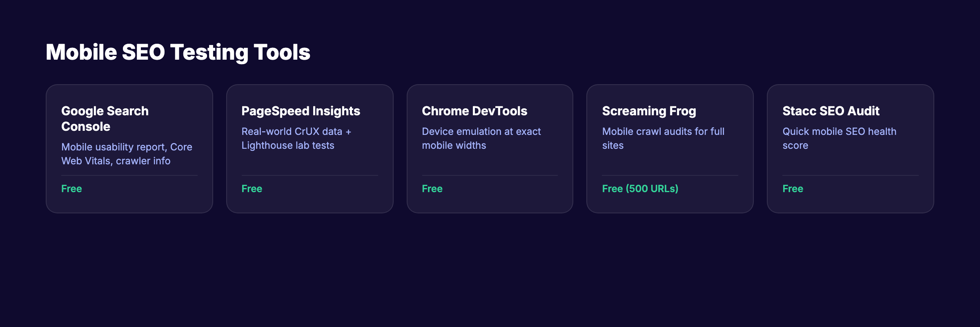
Task: Click the Free label under Stacc SEO Audit
Action: pyautogui.click(x=793, y=188)
